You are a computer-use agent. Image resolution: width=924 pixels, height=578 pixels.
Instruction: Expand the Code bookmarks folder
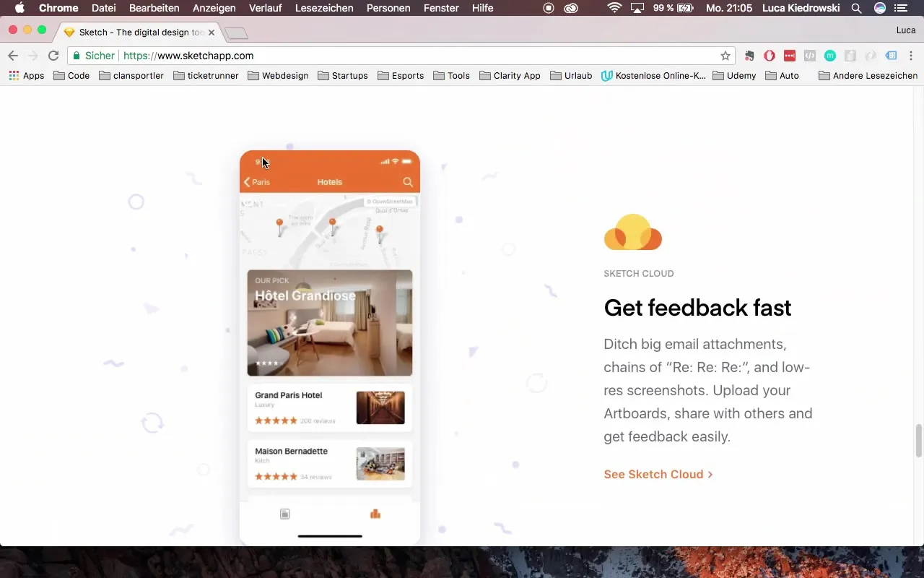click(71, 75)
